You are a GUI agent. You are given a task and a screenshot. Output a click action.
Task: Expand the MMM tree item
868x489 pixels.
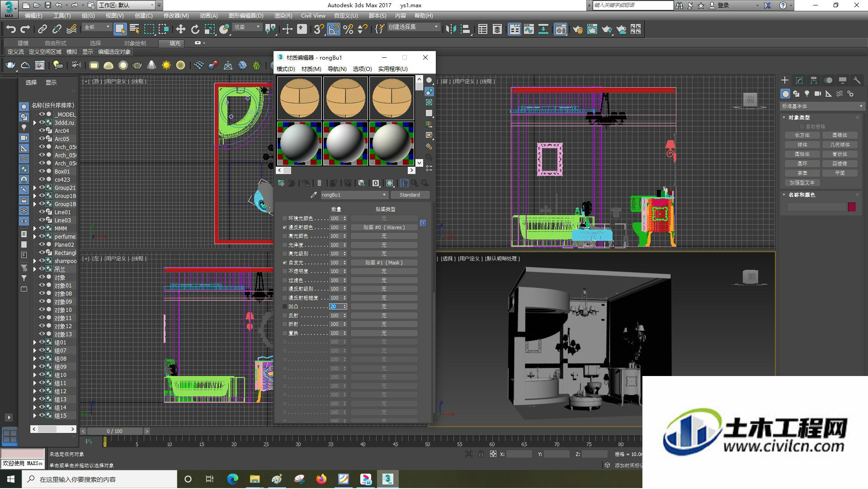click(x=35, y=228)
